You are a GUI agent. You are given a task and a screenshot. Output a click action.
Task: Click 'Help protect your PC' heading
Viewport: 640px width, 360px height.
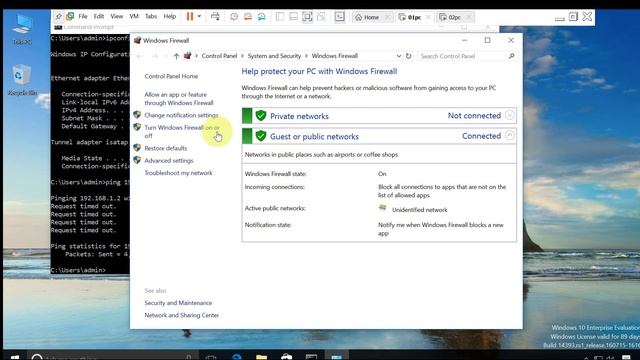[319, 71]
